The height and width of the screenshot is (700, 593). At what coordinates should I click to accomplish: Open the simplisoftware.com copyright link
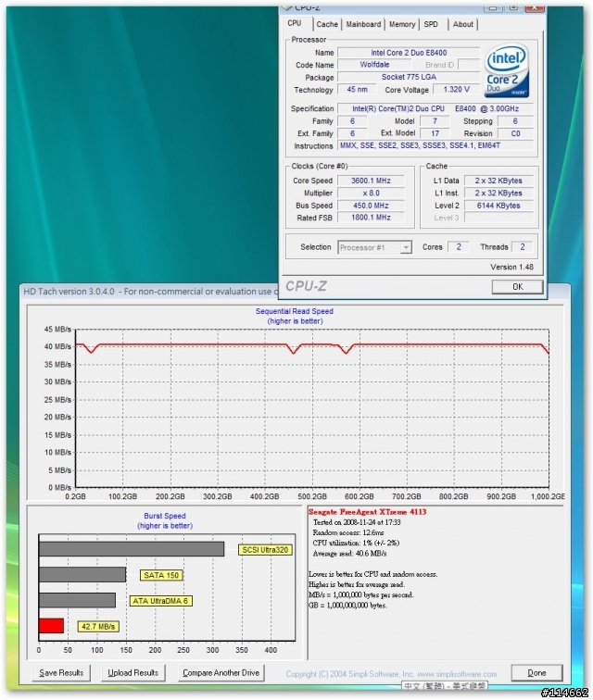[x=457, y=674]
